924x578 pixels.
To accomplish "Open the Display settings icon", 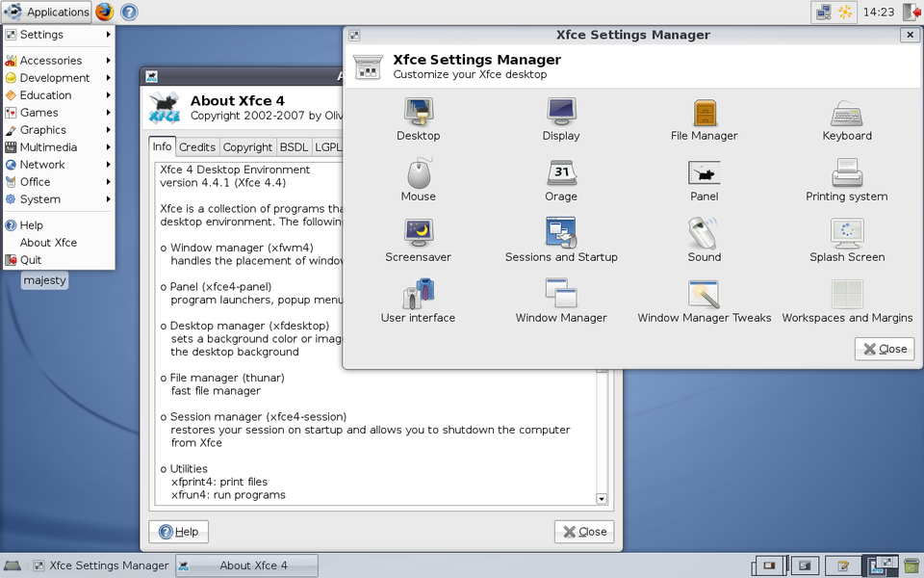I will (561, 119).
